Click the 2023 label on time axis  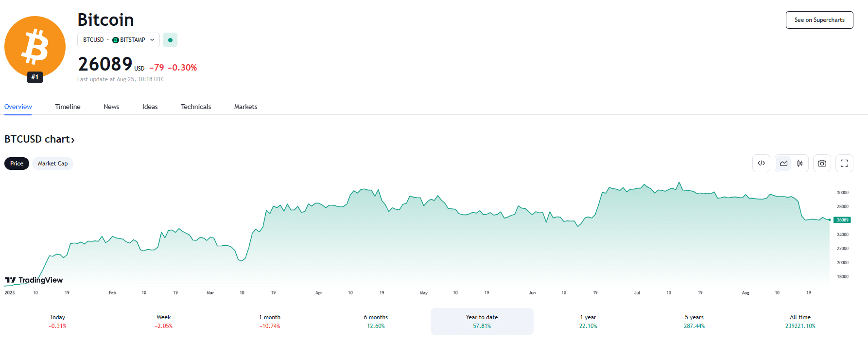[10, 292]
